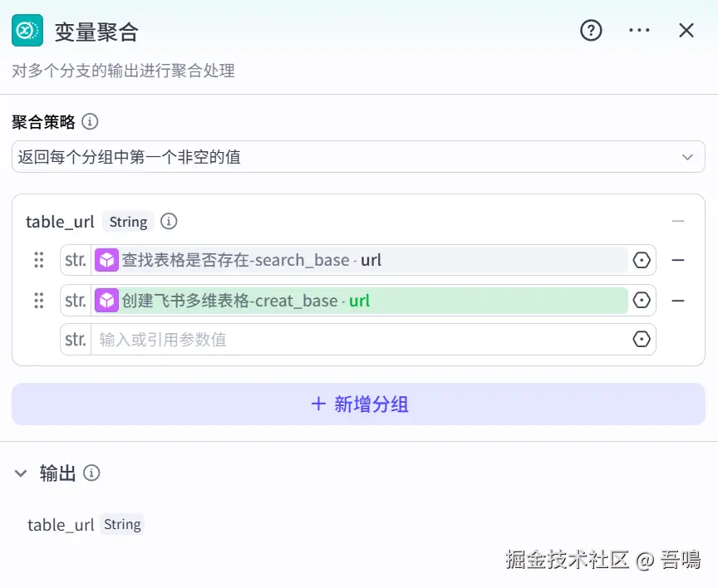The width and height of the screenshot is (718, 588).
Task: Open variable picker for the empty parameter row
Action: 641,340
